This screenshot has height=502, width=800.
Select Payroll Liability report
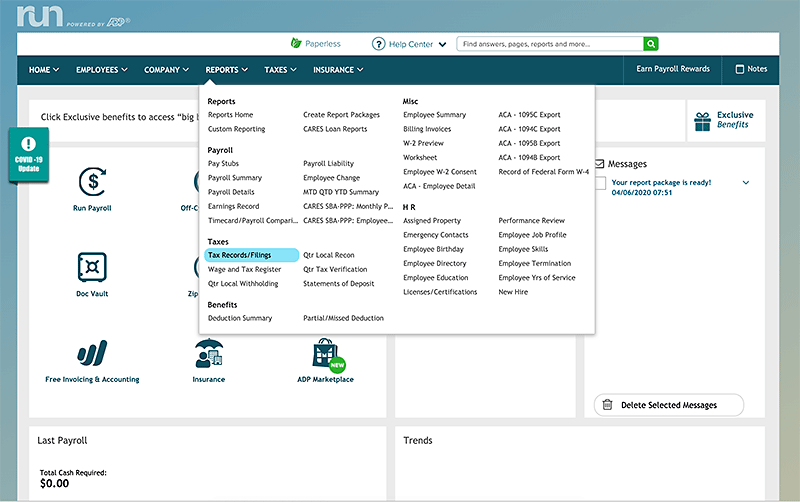click(x=329, y=163)
